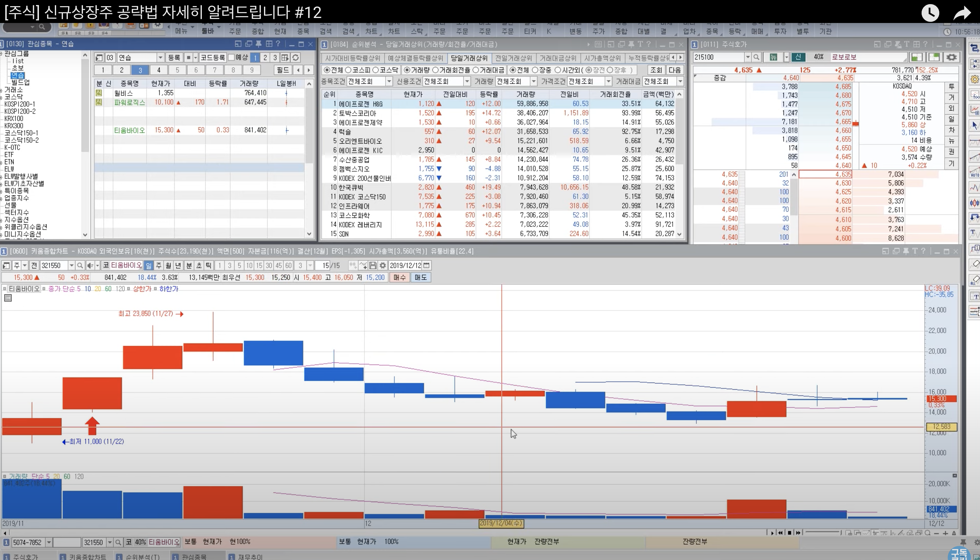The image size is (980, 560).
Task: Click the watch later clock icon
Action: pos(930,13)
